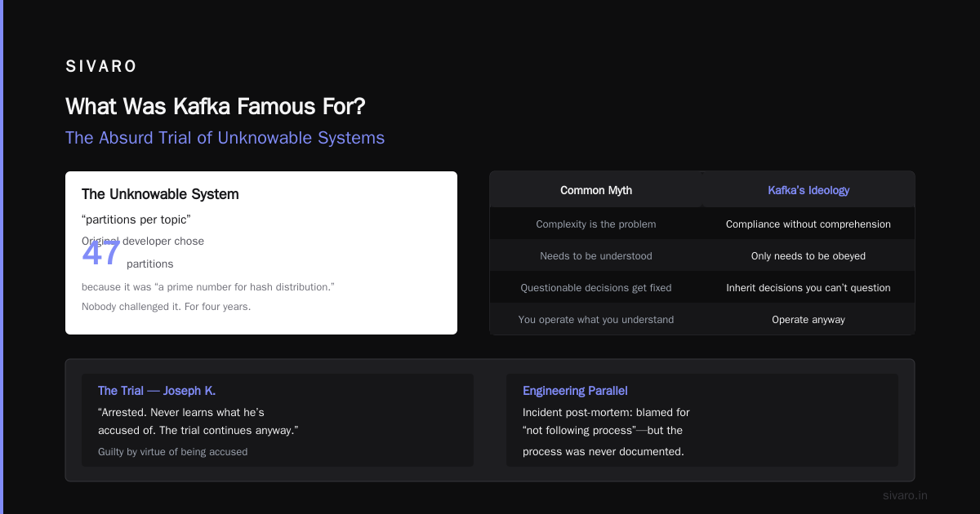Click 'Inherit decisions you can't question' cell

808,287
